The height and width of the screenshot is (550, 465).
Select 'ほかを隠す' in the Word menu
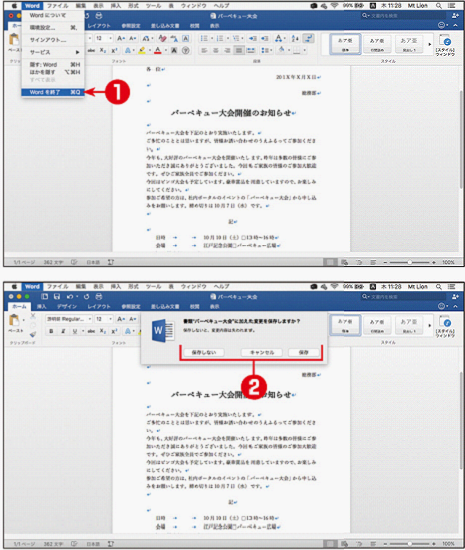pyautogui.click(x=53, y=72)
